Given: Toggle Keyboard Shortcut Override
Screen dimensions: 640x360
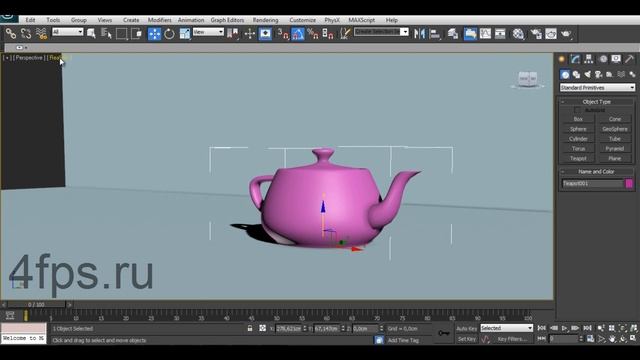Looking at the screenshot, I should pyautogui.click(x=265, y=33).
